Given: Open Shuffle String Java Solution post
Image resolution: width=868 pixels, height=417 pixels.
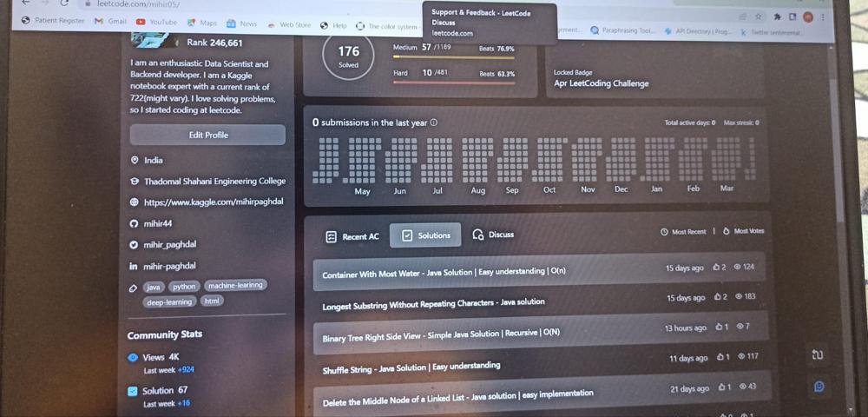Looking at the screenshot, I should 411,367.
